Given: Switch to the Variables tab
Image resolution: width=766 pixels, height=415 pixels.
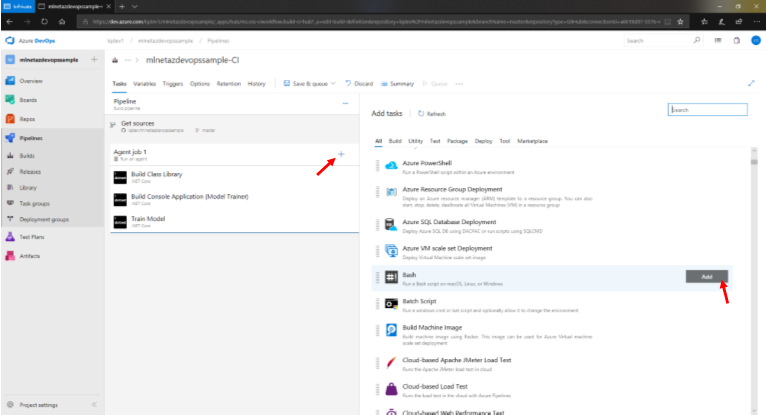Looking at the screenshot, I should point(144,84).
